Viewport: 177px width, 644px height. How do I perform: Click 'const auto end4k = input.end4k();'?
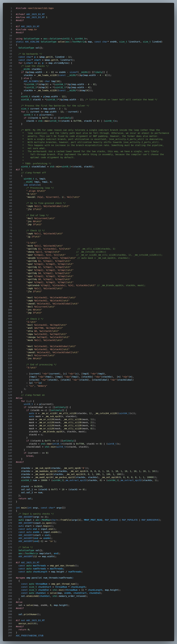click(x=40, y=532)
